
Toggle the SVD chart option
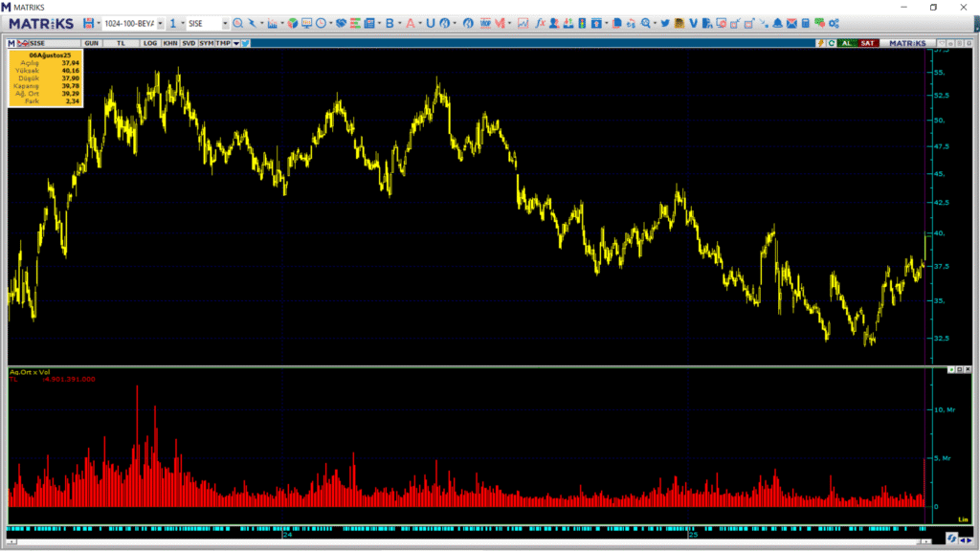click(x=189, y=43)
